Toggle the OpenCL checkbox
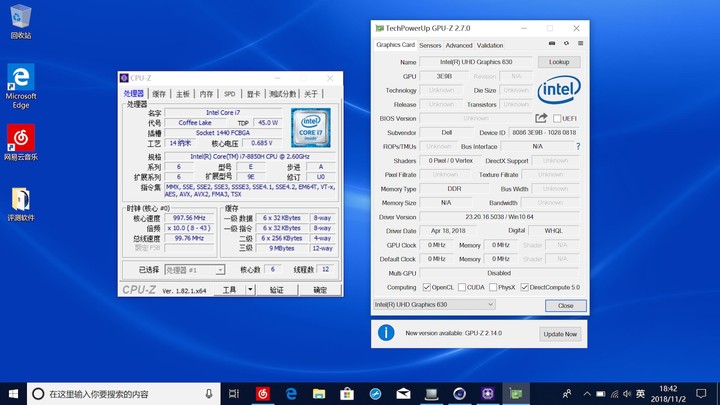The width and height of the screenshot is (720, 405). coord(427,287)
